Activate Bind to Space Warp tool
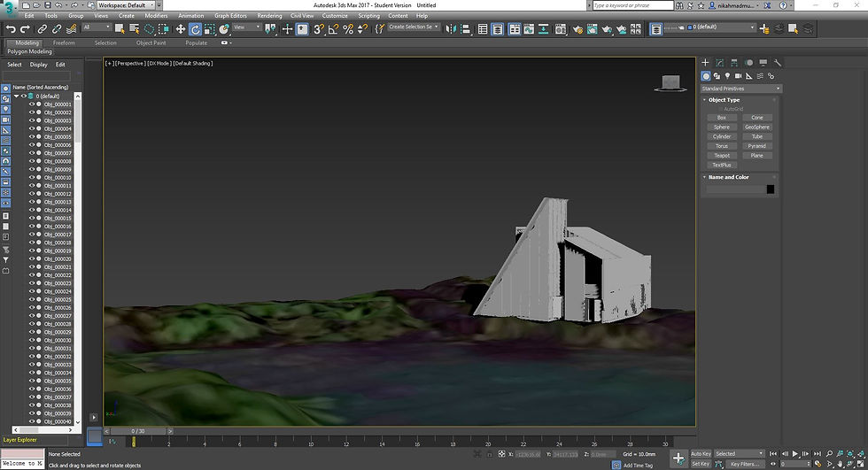Image resolution: width=868 pixels, height=470 pixels. 72,28
